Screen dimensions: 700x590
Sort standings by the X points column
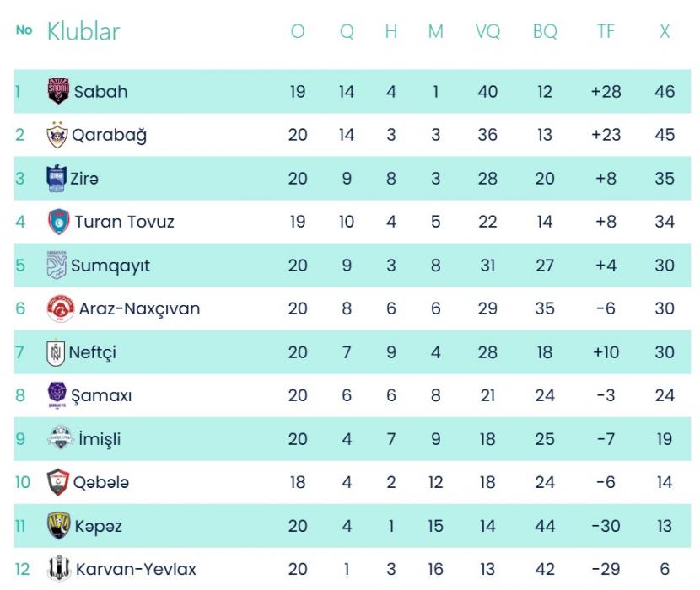[x=665, y=32]
